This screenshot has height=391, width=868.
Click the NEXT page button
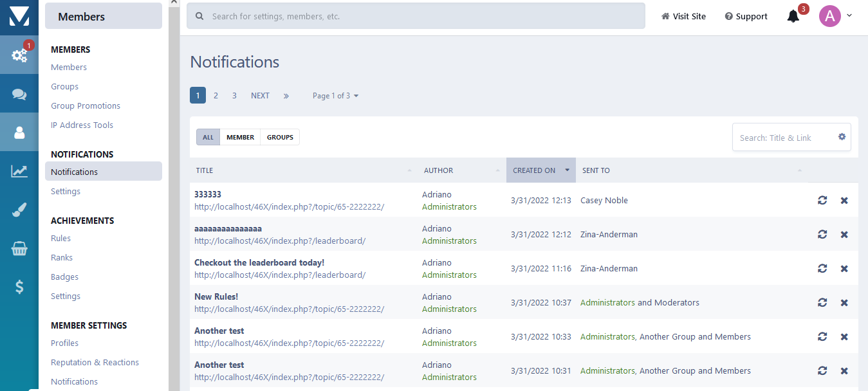260,96
